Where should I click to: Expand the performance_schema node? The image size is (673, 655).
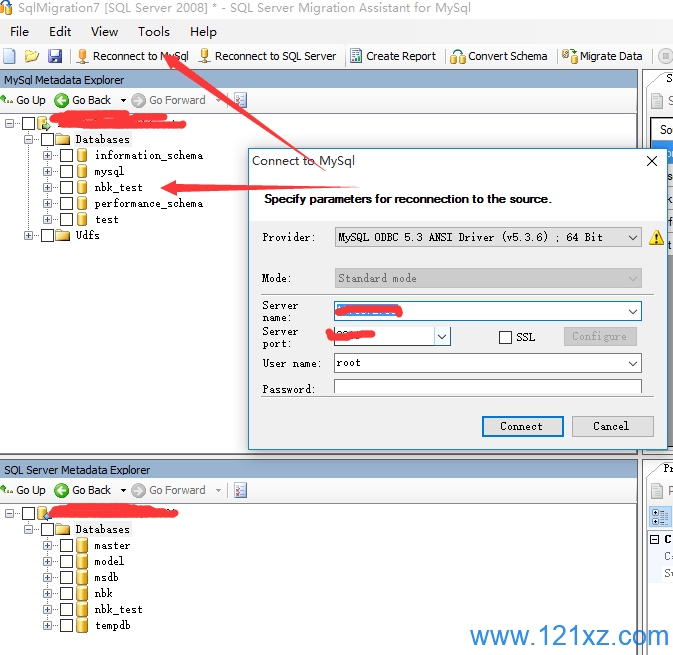coord(47,203)
